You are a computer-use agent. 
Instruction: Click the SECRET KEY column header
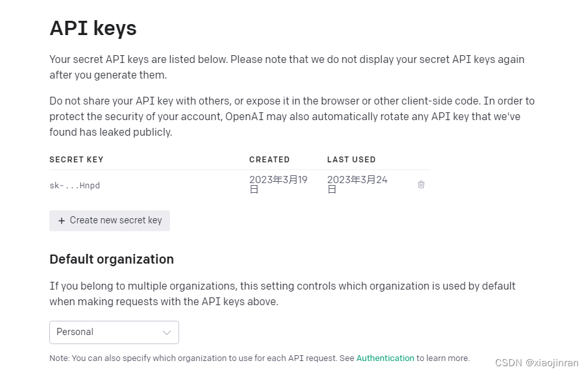tap(77, 160)
